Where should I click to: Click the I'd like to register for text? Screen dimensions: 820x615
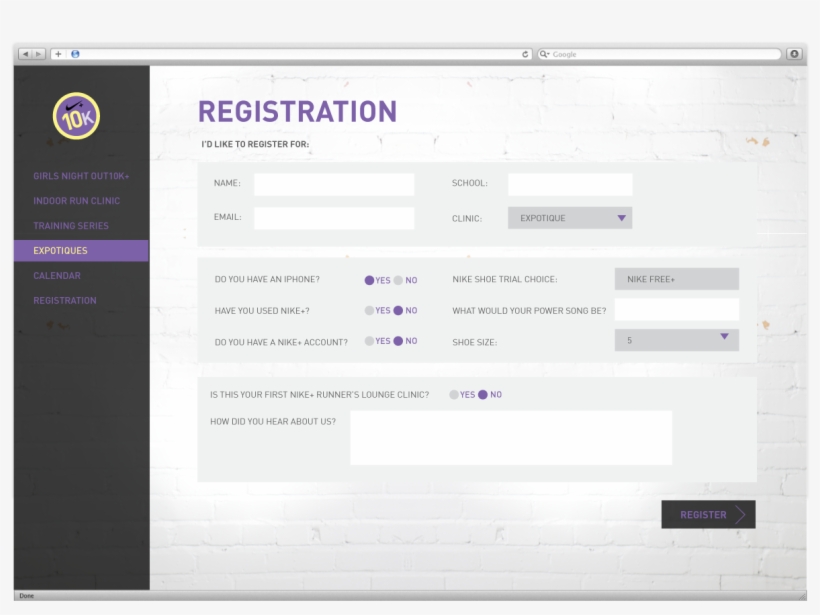(x=255, y=144)
